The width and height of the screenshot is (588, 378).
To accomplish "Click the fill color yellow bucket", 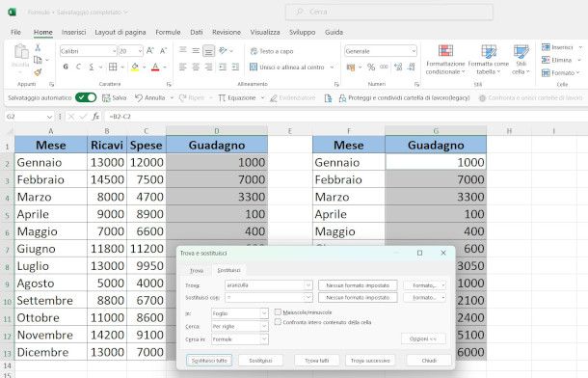I will tap(135, 67).
